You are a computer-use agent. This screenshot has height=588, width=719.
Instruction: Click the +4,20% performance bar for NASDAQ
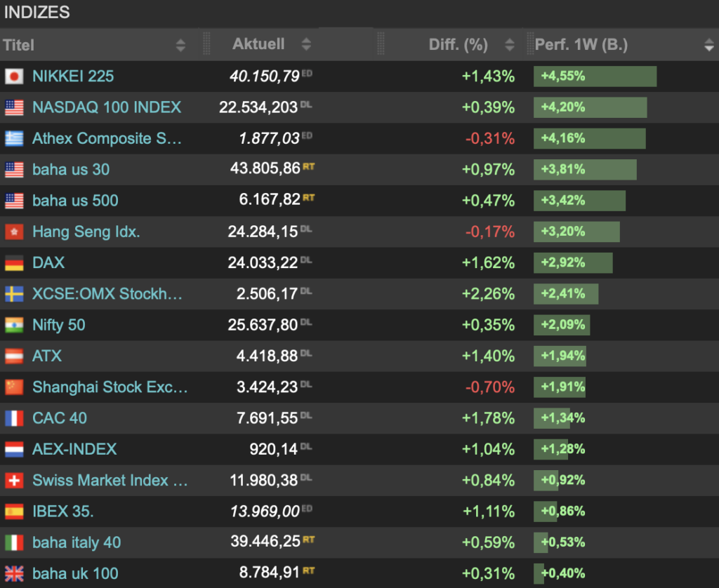pyautogui.click(x=590, y=107)
